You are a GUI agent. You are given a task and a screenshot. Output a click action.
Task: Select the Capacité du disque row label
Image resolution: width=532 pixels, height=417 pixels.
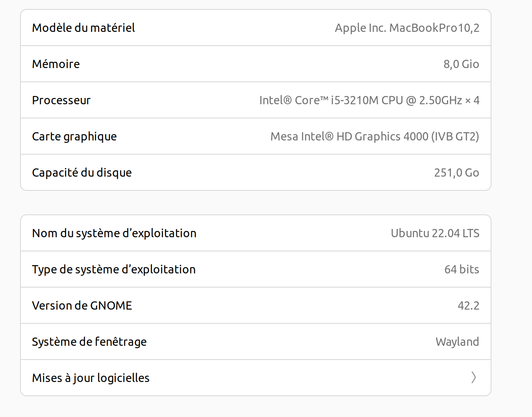(82, 173)
